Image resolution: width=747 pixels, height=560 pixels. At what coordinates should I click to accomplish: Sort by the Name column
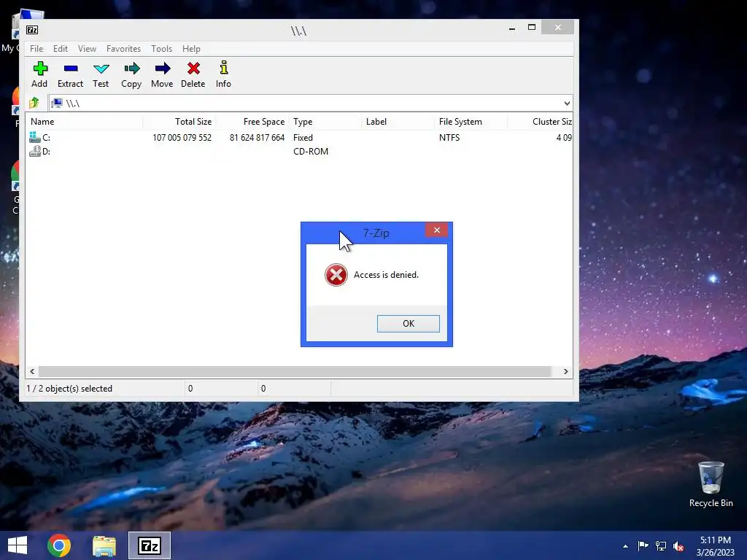pos(84,122)
